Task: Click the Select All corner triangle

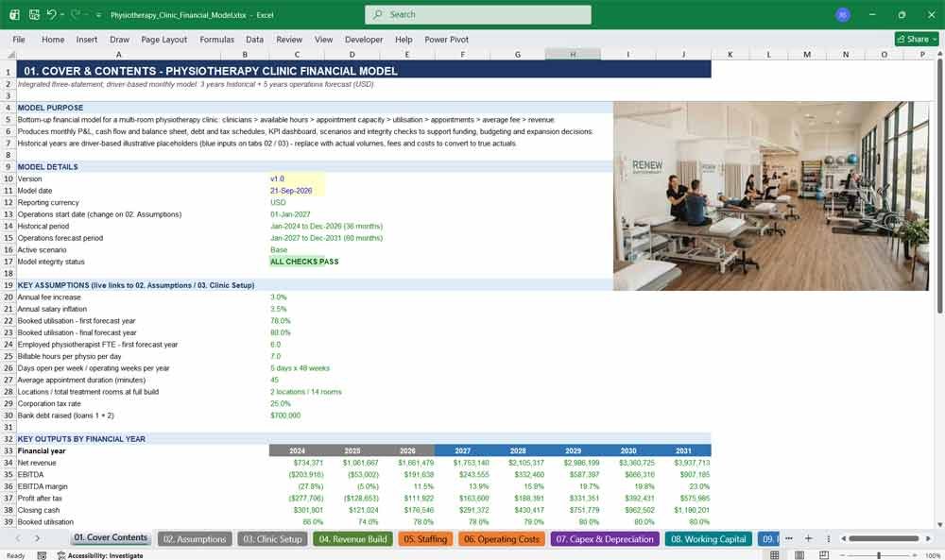Action: click(10, 54)
